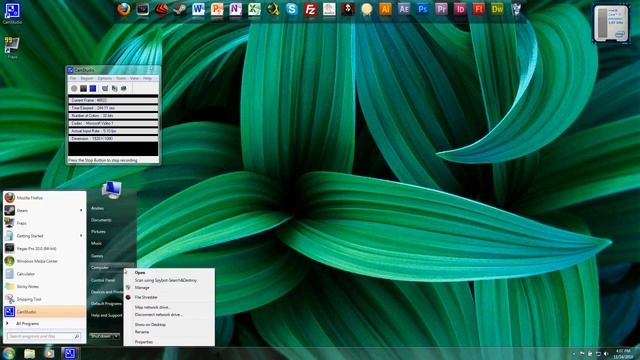Click the Fraps desktop shortcut icon
Screen dimensions: 640x360
pyautogui.click(x=12, y=46)
